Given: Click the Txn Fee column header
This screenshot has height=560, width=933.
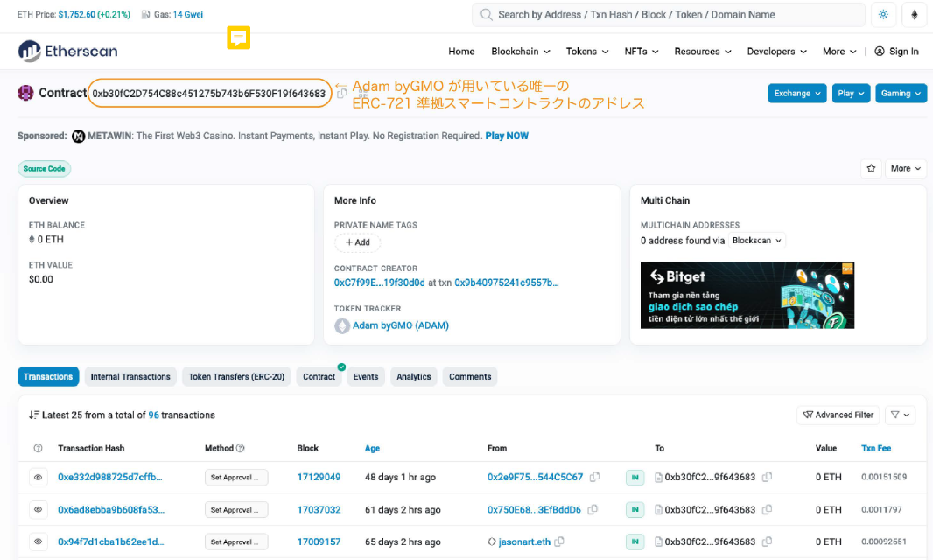Looking at the screenshot, I should pyautogui.click(x=876, y=448).
